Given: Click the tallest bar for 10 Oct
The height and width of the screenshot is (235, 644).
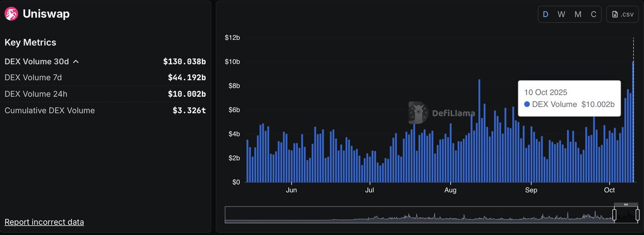Looking at the screenshot, I should [633, 122].
